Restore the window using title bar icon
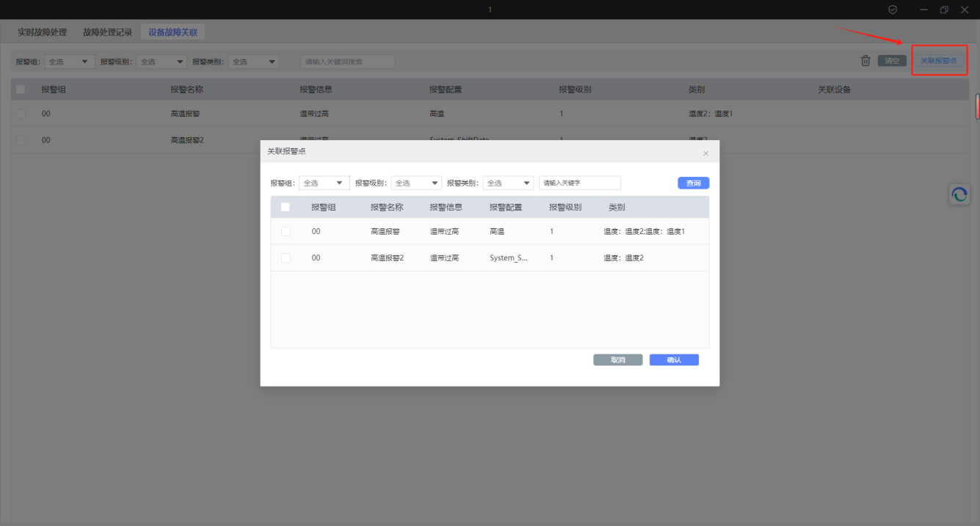This screenshot has width=980, height=526. pyautogui.click(x=944, y=10)
